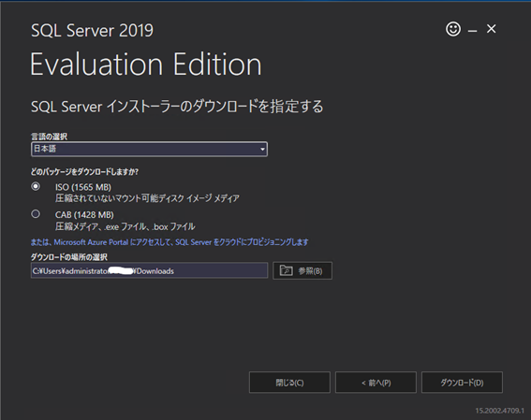The width and height of the screenshot is (531, 420).
Task: Click the ISO description text 圧縮されていないマウント可能ディスク イメージ メディア
Action: tap(147, 198)
